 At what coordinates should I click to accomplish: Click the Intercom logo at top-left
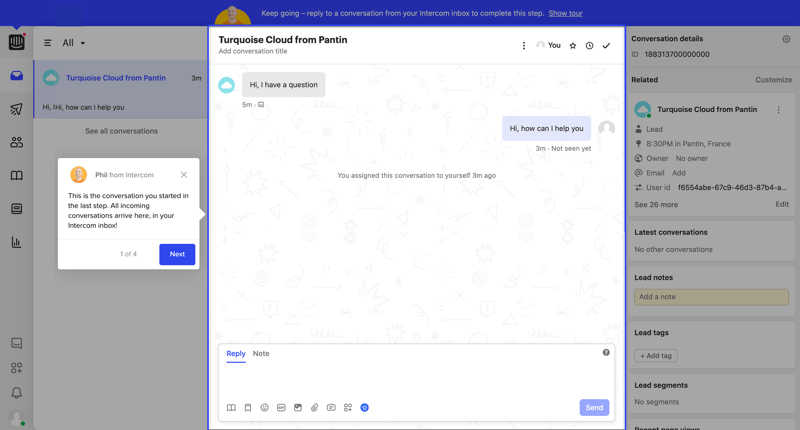click(16, 42)
